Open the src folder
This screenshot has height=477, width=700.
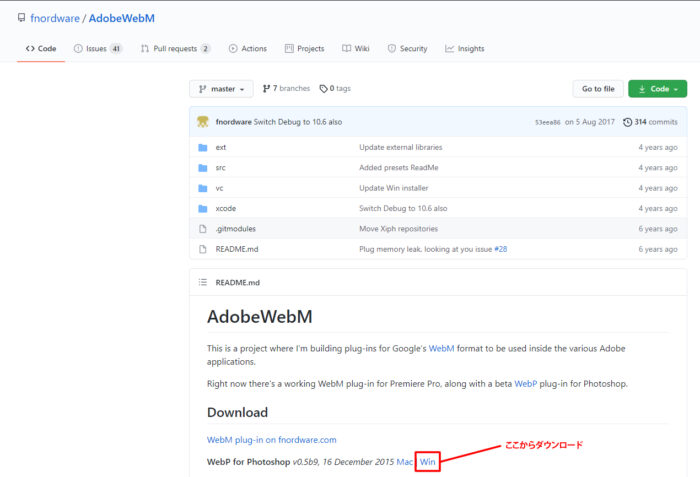(x=220, y=168)
